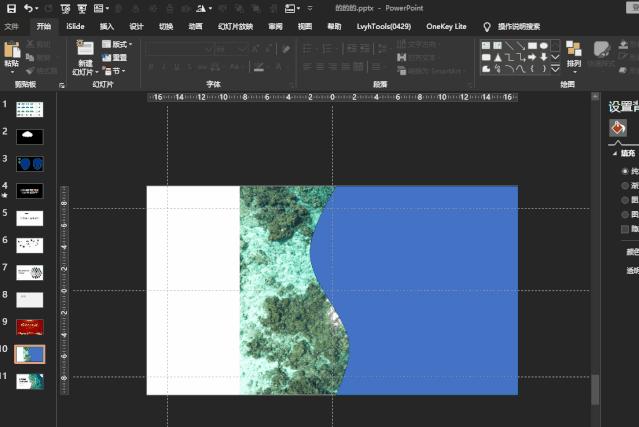
Task: Click the Save icon in quick access toolbar
Action: [9, 8]
